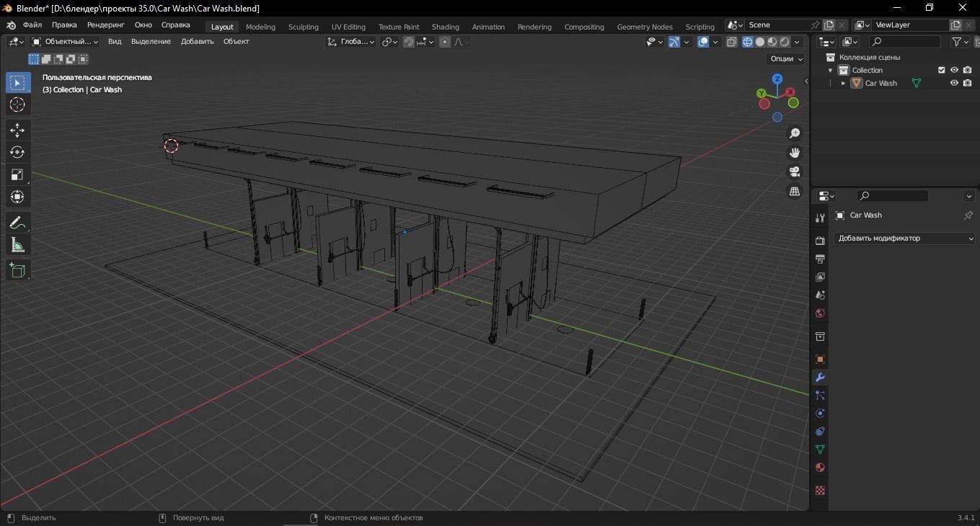
Task: Disable Car Wash in renders via camera icon
Action: coord(967,83)
